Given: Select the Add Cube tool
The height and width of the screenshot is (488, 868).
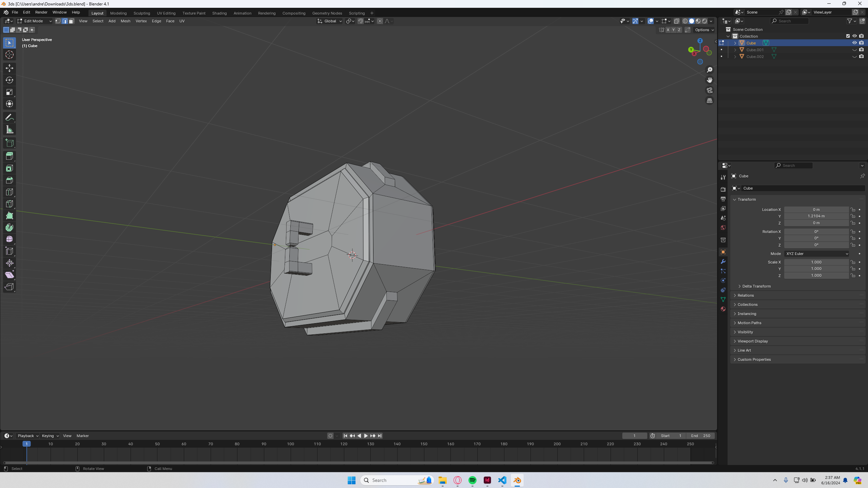Looking at the screenshot, I should pyautogui.click(x=9, y=143).
